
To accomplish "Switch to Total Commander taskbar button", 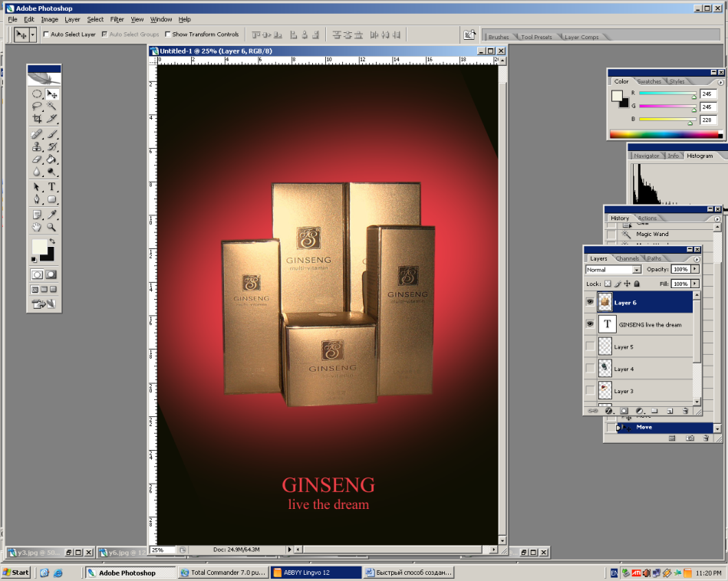I will point(224,573).
